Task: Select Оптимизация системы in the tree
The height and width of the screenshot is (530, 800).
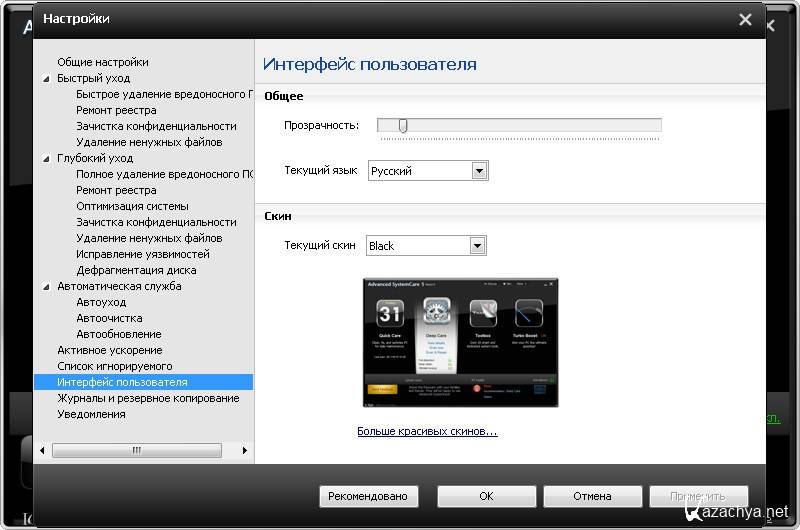Action: (132, 206)
